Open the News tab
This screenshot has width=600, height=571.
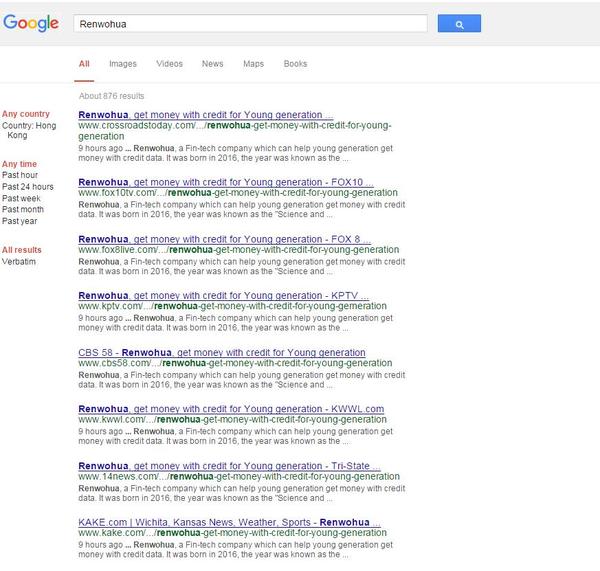click(x=213, y=64)
